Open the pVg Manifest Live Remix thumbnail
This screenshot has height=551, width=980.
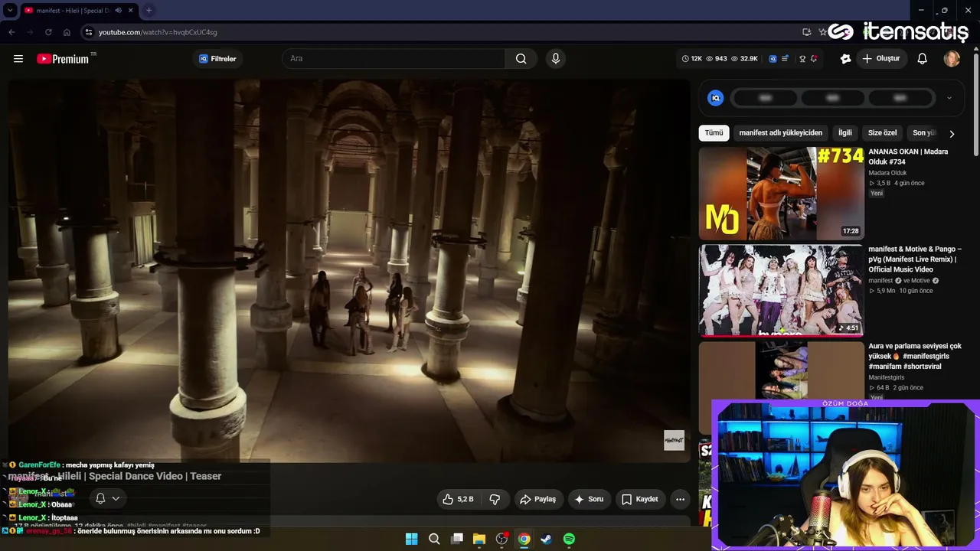[781, 291]
